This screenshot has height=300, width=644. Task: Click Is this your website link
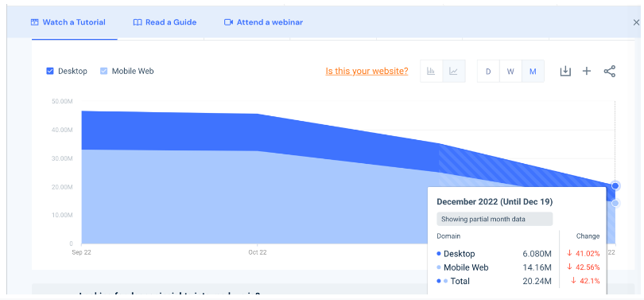[367, 71]
